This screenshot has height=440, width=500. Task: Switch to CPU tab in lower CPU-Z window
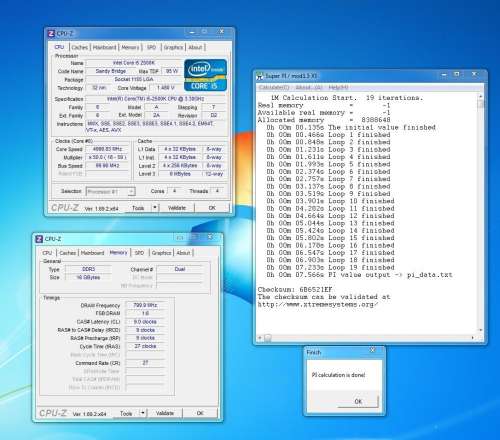47,253
